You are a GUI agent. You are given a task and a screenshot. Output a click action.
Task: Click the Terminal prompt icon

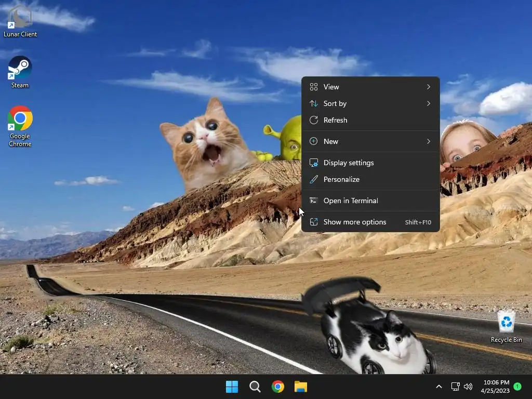coord(314,201)
